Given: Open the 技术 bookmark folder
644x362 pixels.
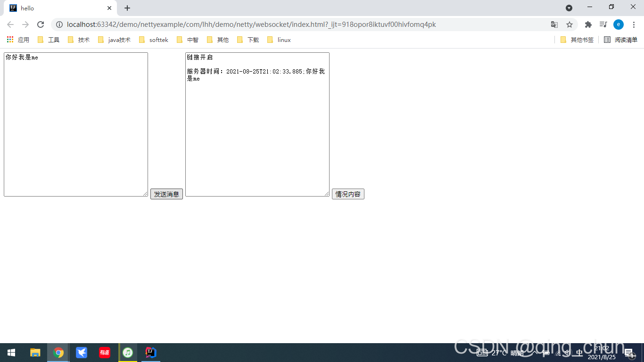Looking at the screenshot, I should coord(79,40).
